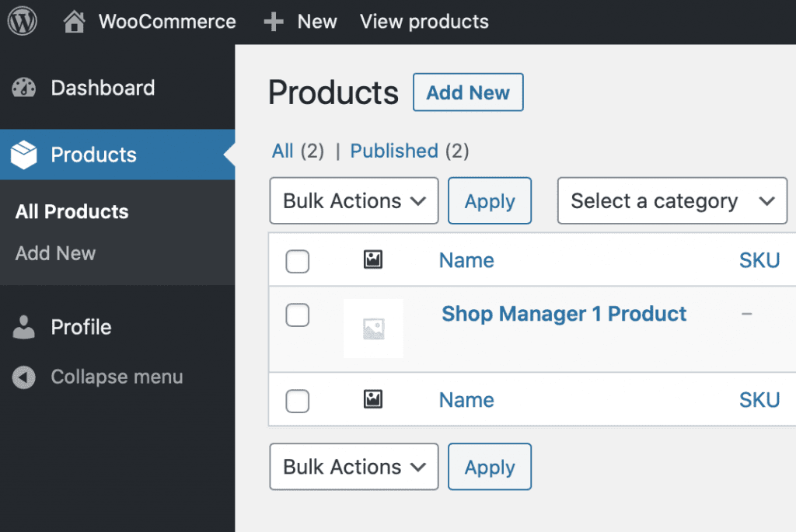Open Dashboard from the sidebar icon
Viewport: 796px width, 532px height.
click(x=23, y=88)
